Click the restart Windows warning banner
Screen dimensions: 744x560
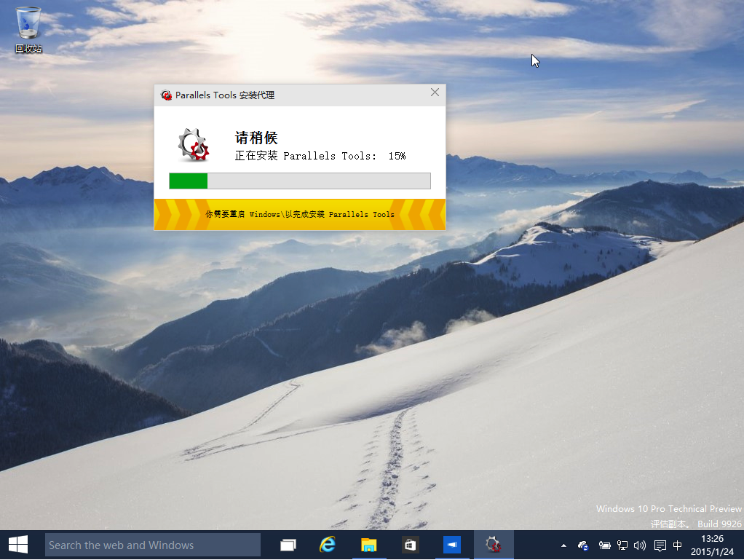pyautogui.click(x=299, y=214)
